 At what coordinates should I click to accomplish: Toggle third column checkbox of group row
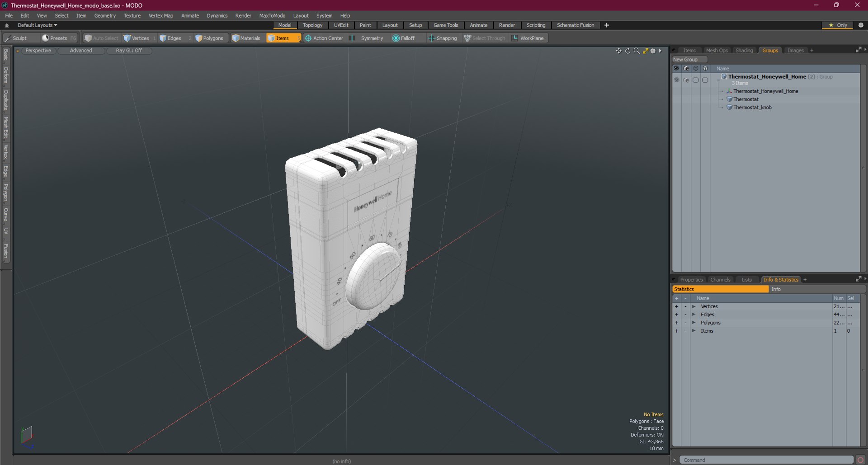tap(696, 80)
